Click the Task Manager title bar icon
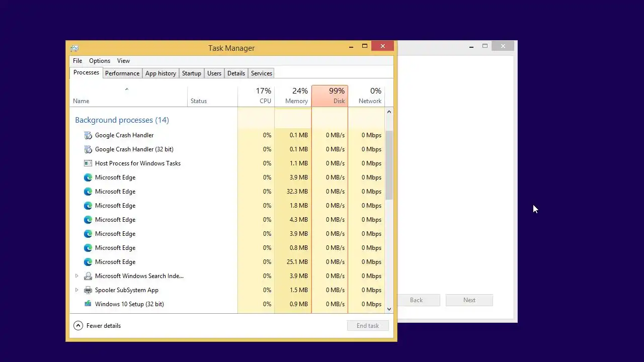Viewport: 644px width, 362px height. point(74,48)
